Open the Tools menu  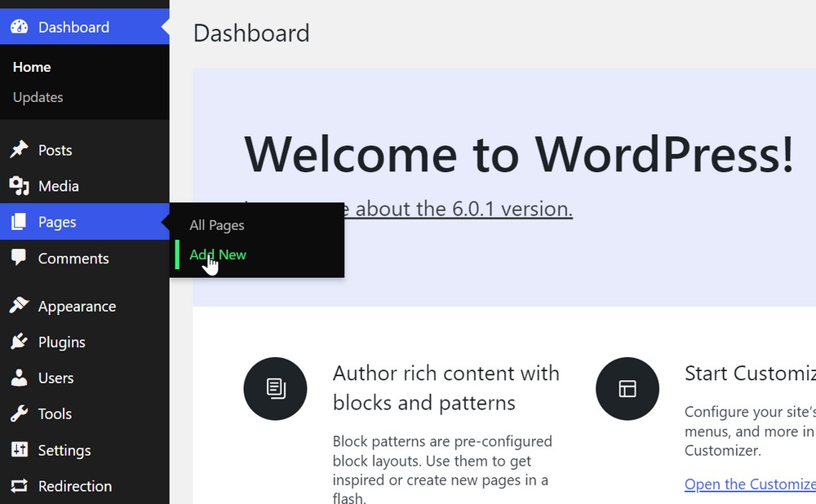click(x=84, y=413)
